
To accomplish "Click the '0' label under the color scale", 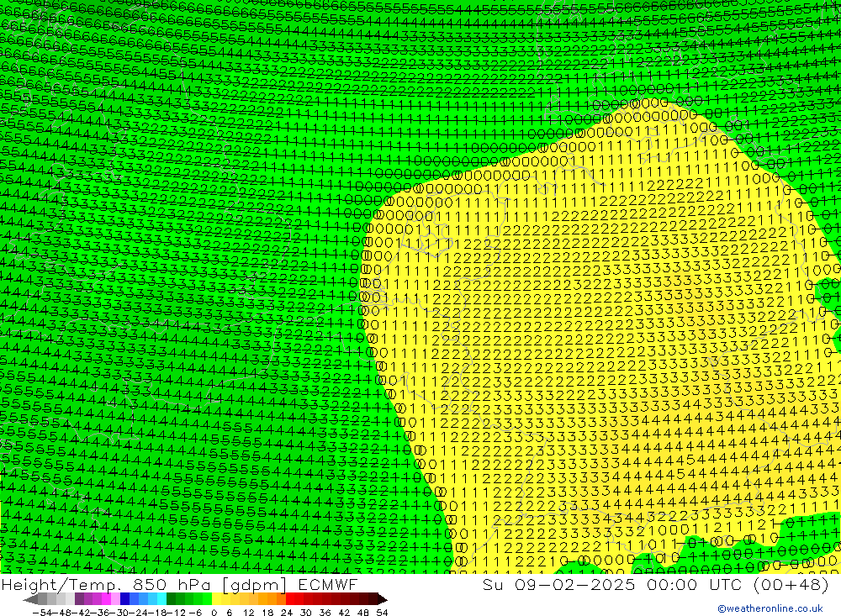I will point(214,613).
